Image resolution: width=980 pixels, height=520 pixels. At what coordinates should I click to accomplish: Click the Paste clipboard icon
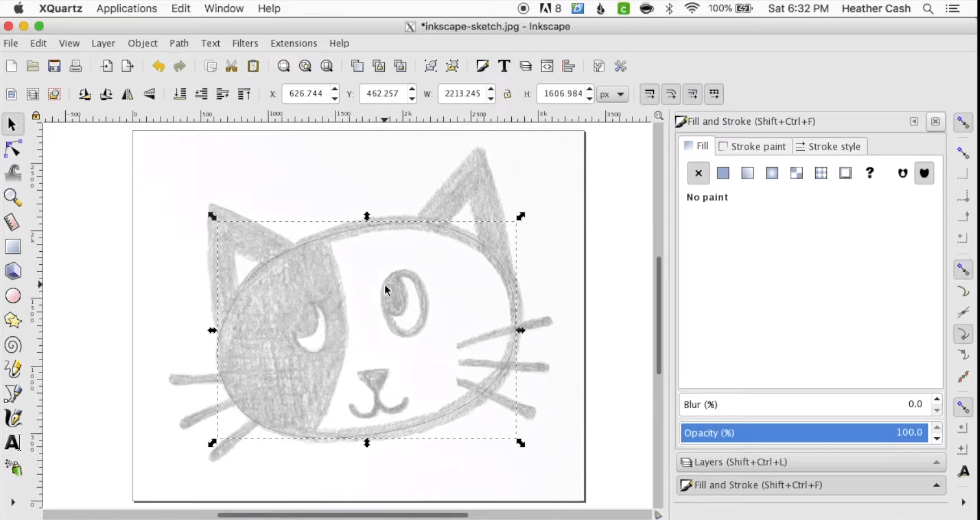253,66
